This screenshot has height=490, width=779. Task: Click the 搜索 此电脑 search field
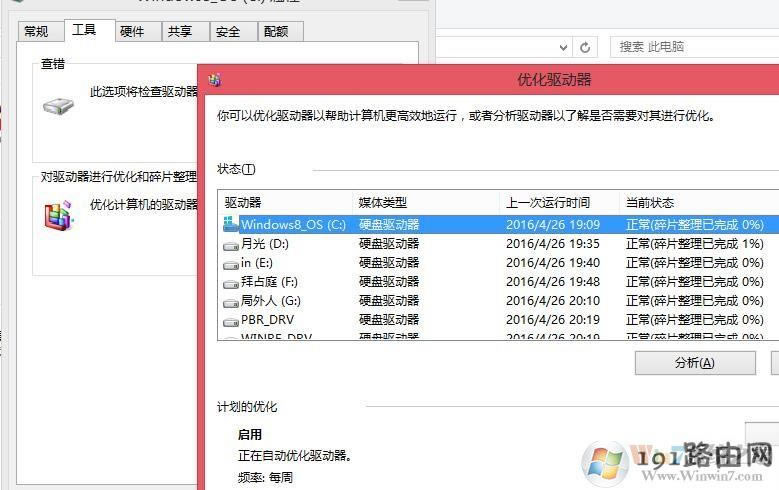[694, 47]
